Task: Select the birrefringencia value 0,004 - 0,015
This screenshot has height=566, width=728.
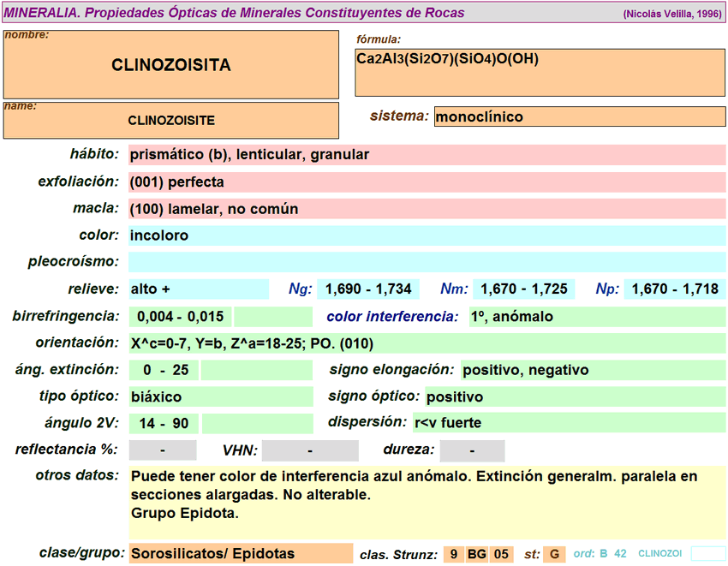Action: 181,317
